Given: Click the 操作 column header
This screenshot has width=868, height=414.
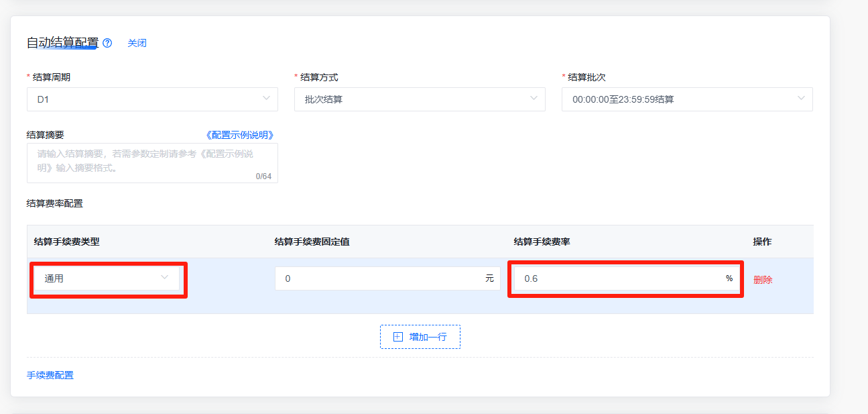Looking at the screenshot, I should click(x=763, y=242).
